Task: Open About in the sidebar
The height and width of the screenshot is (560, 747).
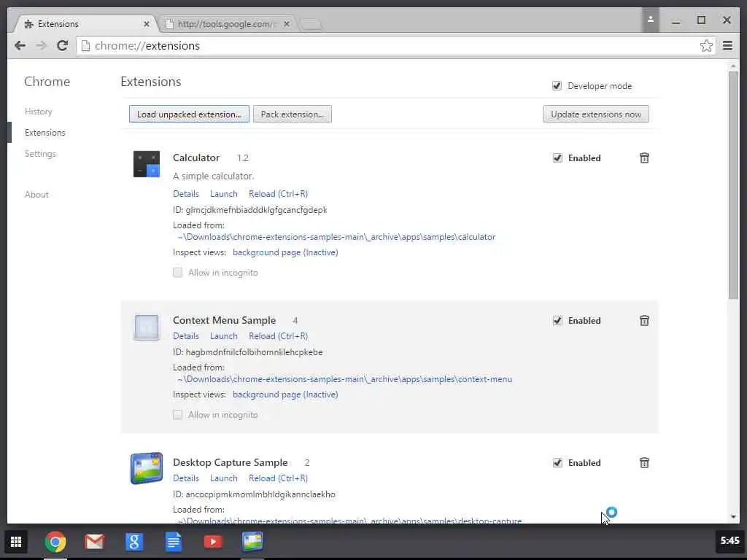Action: coord(36,194)
